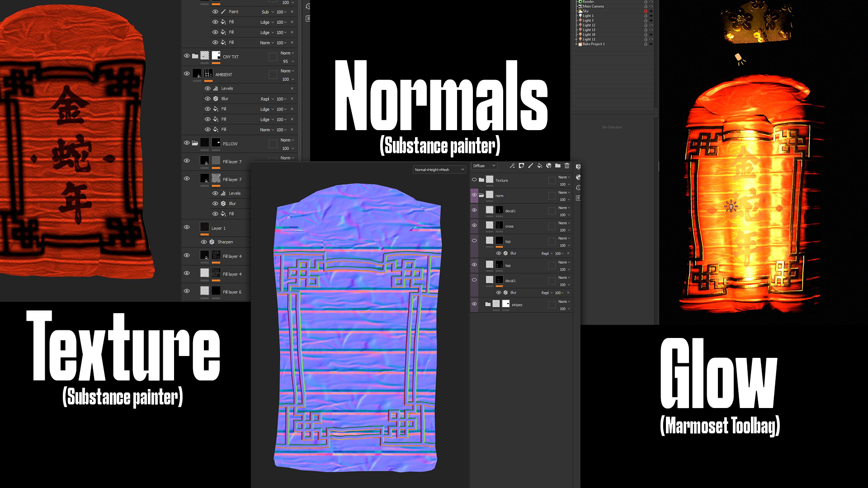868x488 pixels.
Task: Click the smart material icon in layer toolbar
Action: point(549,166)
